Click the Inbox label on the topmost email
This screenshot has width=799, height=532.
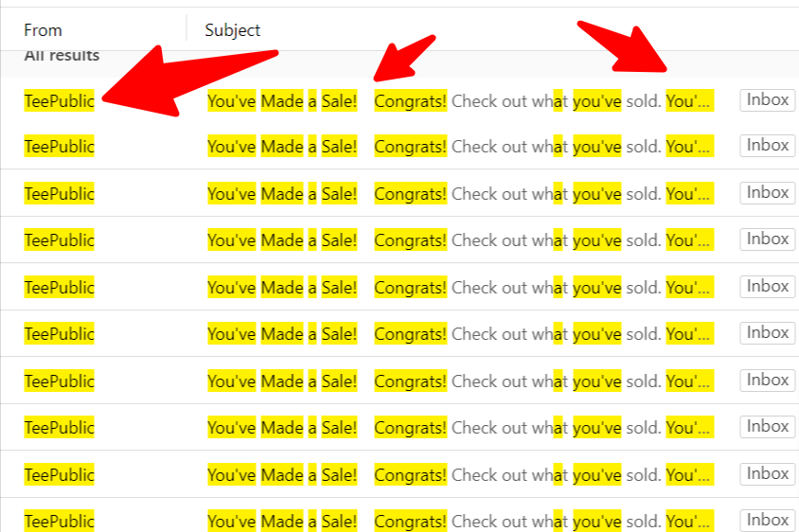[768, 100]
